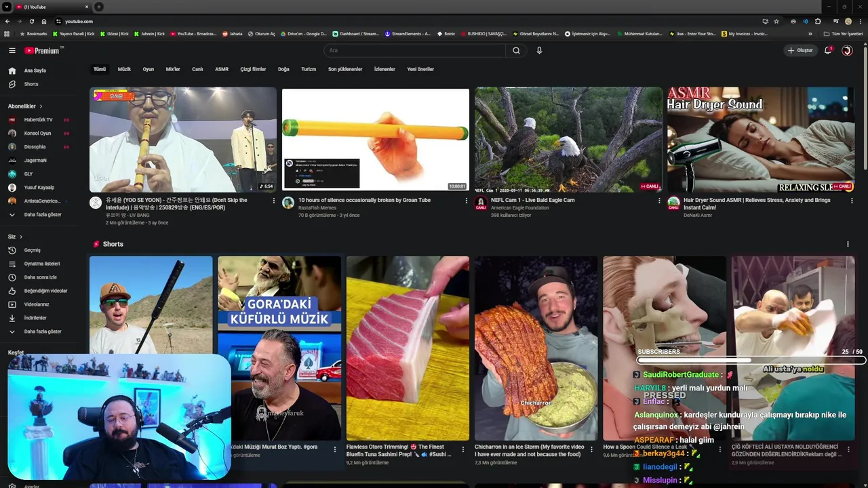Select the Oyun filter chip
This screenshot has width=868, height=488.
148,69
